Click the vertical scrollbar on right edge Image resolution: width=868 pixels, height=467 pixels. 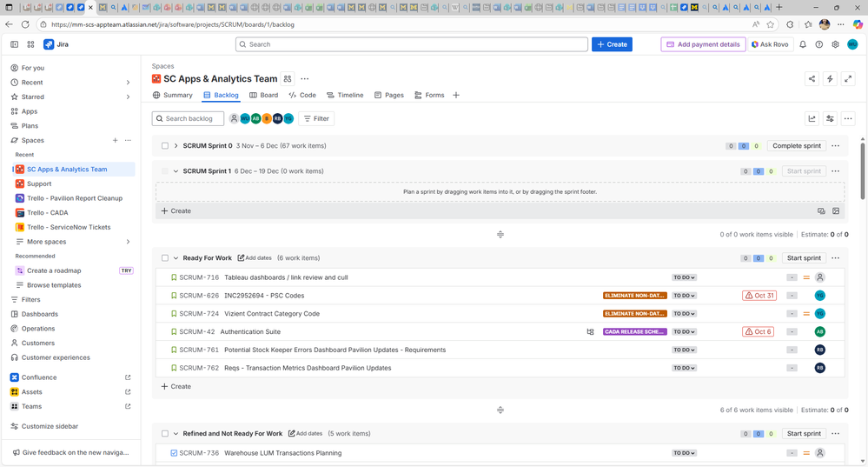click(x=863, y=171)
